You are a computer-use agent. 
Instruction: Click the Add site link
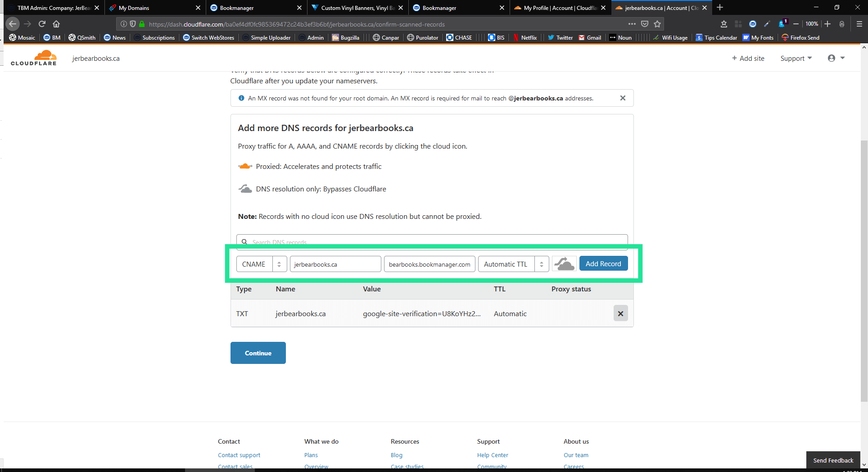pyautogui.click(x=748, y=58)
